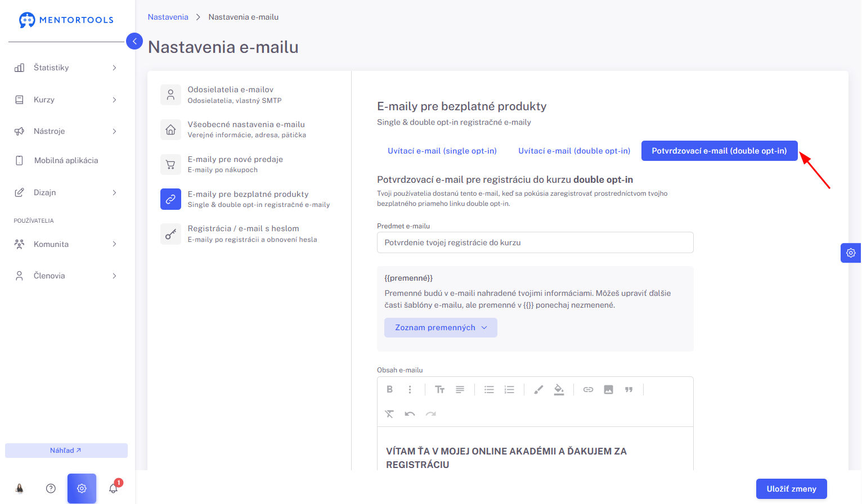The height and width of the screenshot is (504, 862).
Task: Focus the Predmet e-mailu subject field
Action: [535, 242]
